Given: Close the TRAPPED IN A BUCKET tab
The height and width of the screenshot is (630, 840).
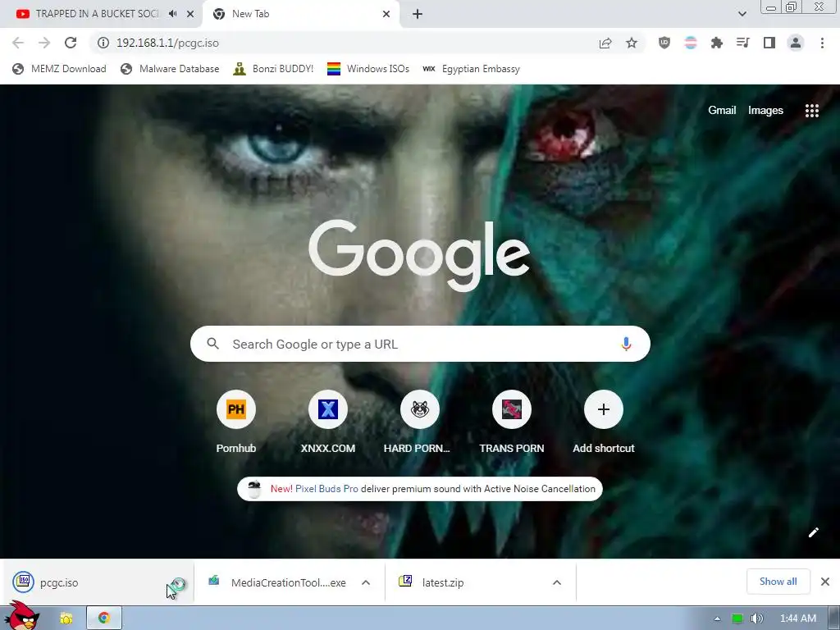Looking at the screenshot, I should point(190,14).
